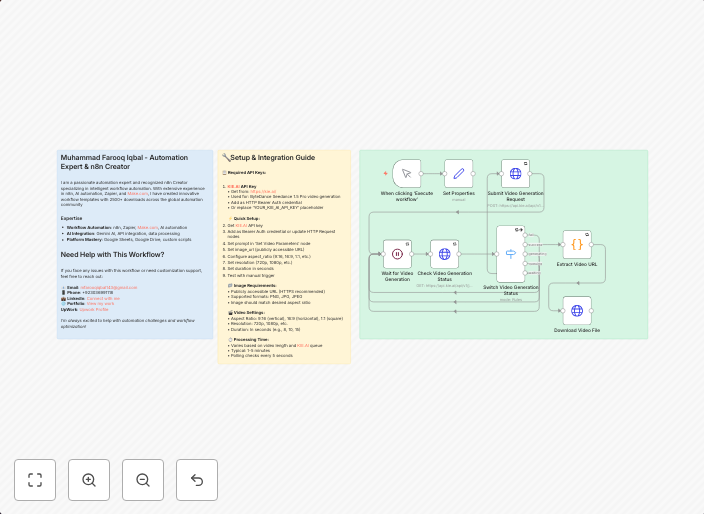Viewport: 704px width, 514px height.
Task: Open the Switch Video Generation Status node
Action: tap(511, 254)
